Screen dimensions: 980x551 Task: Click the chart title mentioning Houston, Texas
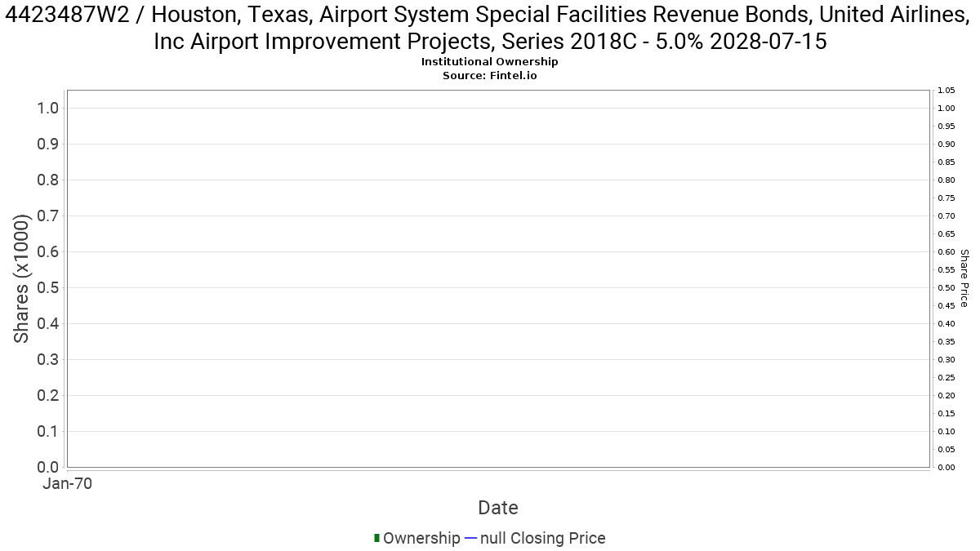(490, 28)
